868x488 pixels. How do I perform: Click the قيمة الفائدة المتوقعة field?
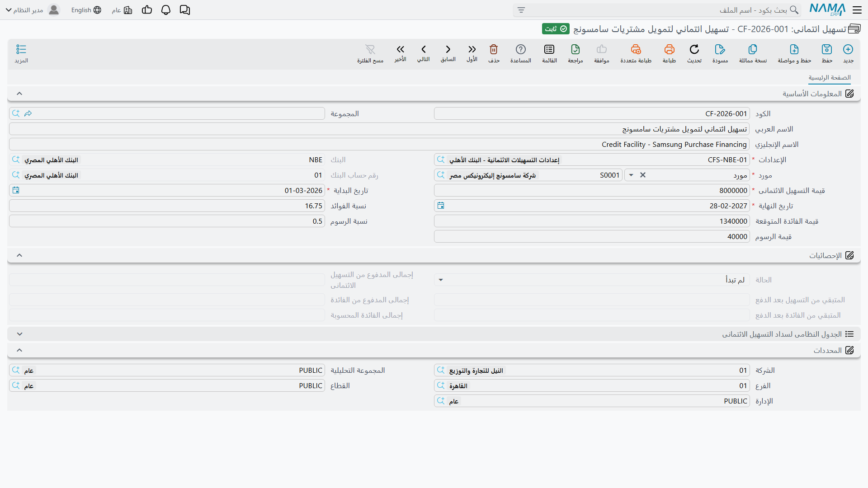point(592,221)
